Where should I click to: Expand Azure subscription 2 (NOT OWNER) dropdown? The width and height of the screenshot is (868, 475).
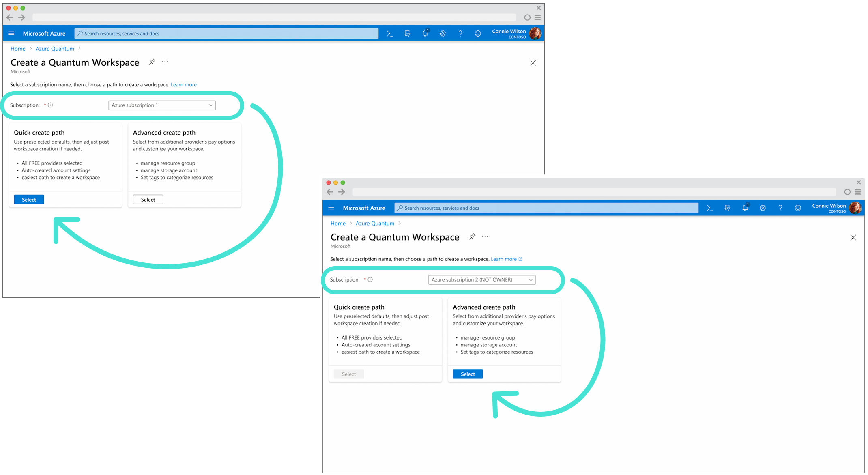[x=481, y=280]
